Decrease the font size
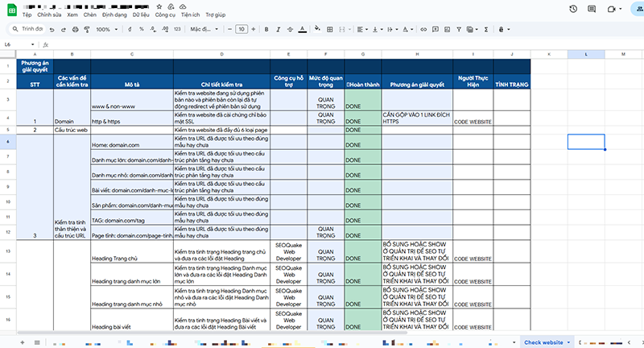This screenshot has width=644, height=348. pos(229,29)
